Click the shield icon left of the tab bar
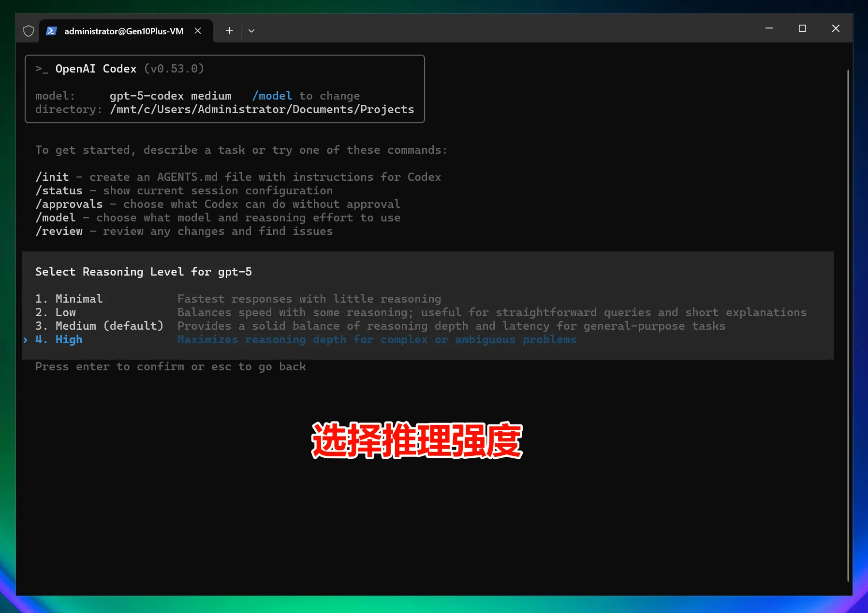The height and width of the screenshot is (613, 868). [28, 30]
